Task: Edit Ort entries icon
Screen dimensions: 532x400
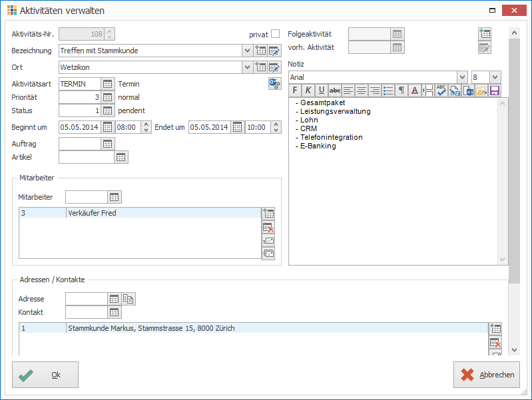Action: click(274, 67)
